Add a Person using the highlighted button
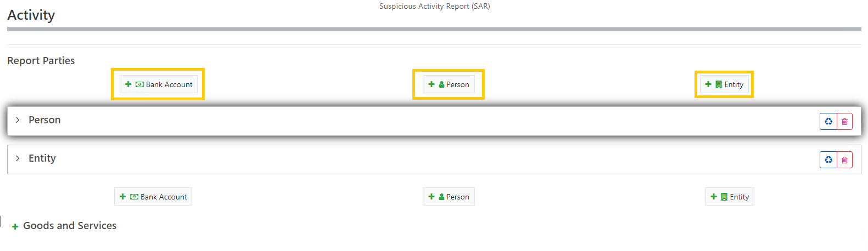This screenshot has width=868, height=251. coord(449,84)
